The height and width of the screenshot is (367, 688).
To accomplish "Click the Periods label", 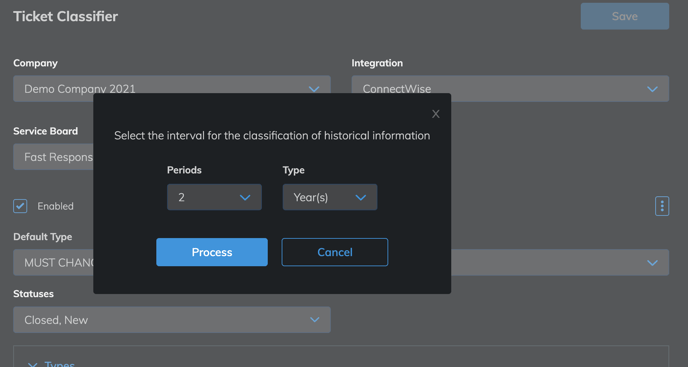I will 184,170.
